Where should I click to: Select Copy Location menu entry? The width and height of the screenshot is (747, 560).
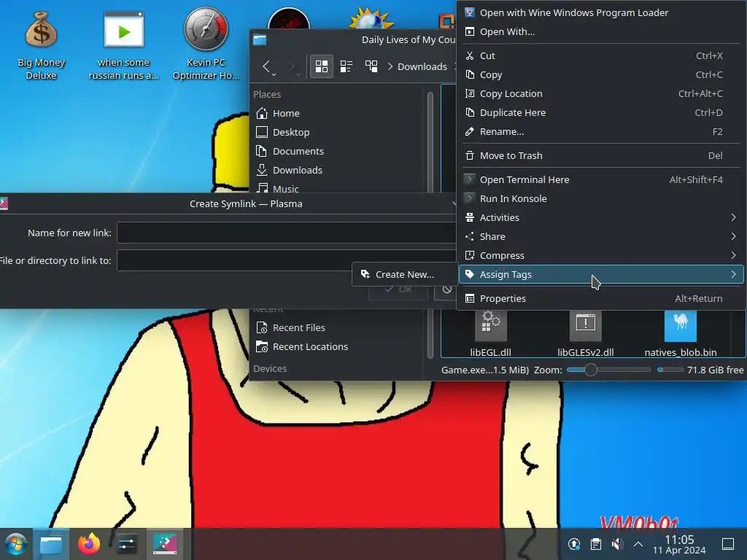point(601,94)
